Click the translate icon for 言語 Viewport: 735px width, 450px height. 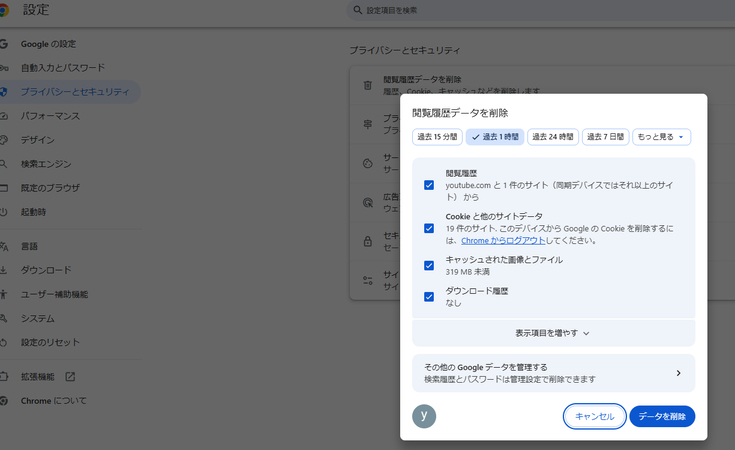pyautogui.click(x=4, y=247)
